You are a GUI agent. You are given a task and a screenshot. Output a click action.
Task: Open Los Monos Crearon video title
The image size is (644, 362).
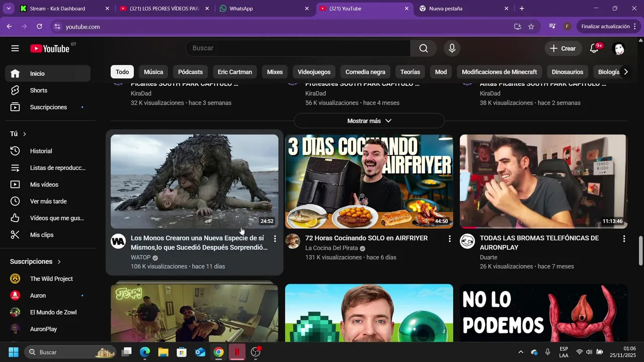pos(199,243)
